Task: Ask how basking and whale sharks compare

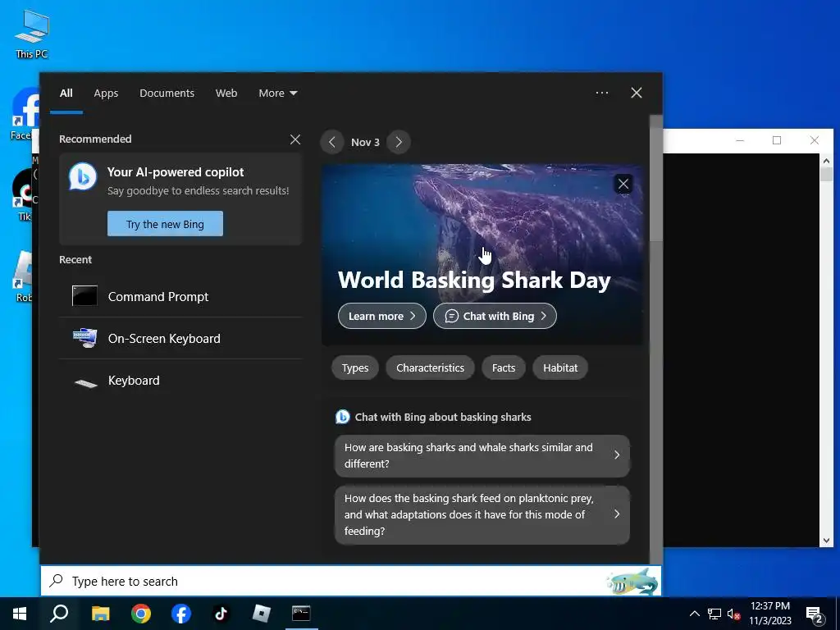Action: 482,455
